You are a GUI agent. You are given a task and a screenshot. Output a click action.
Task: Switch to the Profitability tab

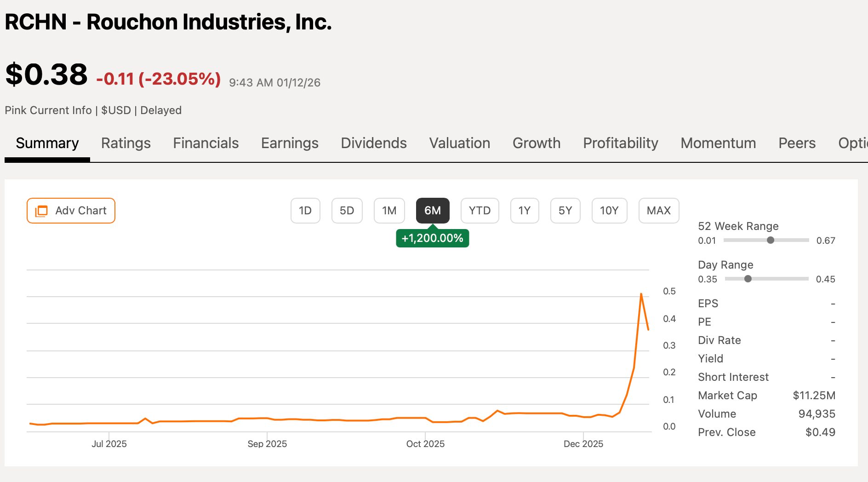pos(620,143)
